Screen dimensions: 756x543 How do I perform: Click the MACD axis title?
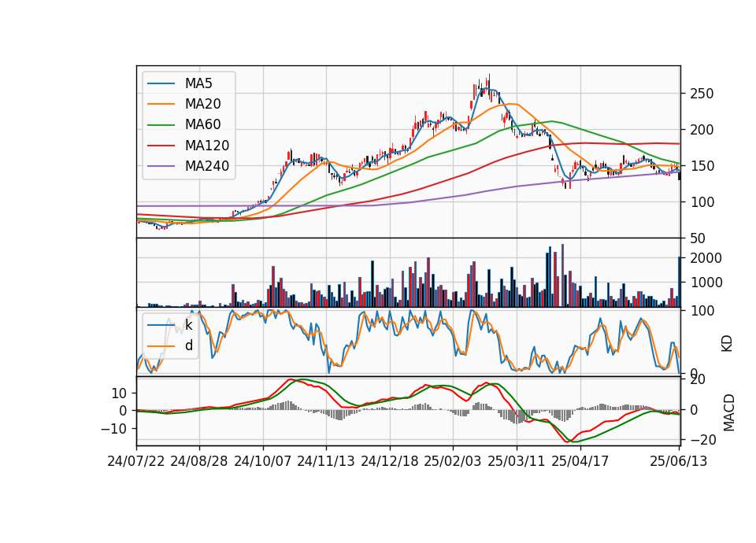[x=729, y=413]
